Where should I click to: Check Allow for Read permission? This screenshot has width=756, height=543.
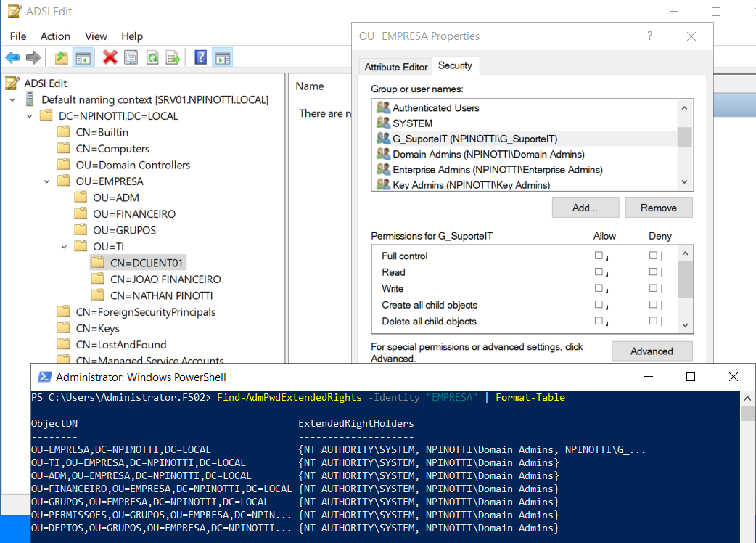click(x=599, y=272)
